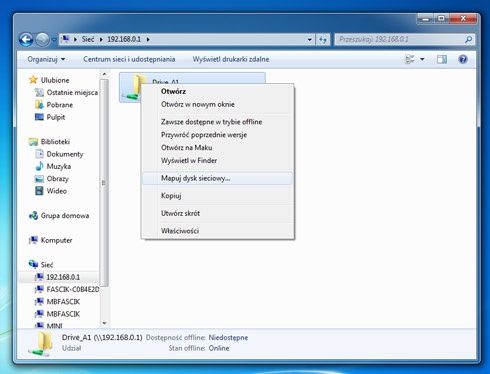490x374 pixels.
Task: Choose Zawsze dostępne w trybie offline
Action: click(217, 122)
